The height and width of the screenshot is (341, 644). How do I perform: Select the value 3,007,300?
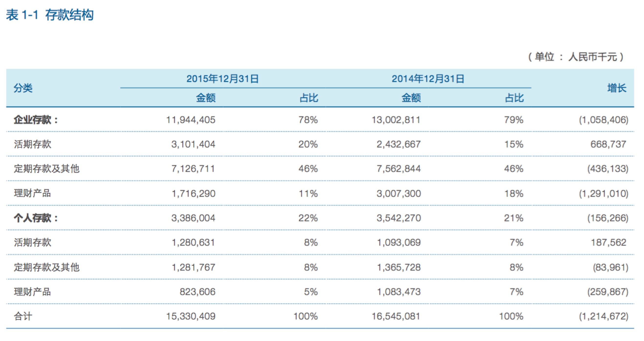tap(399, 194)
